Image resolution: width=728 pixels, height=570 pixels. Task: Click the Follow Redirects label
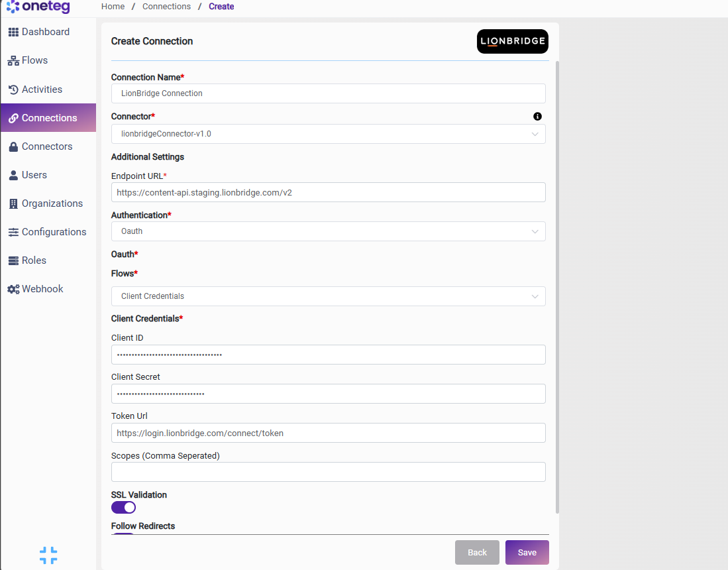click(x=143, y=526)
